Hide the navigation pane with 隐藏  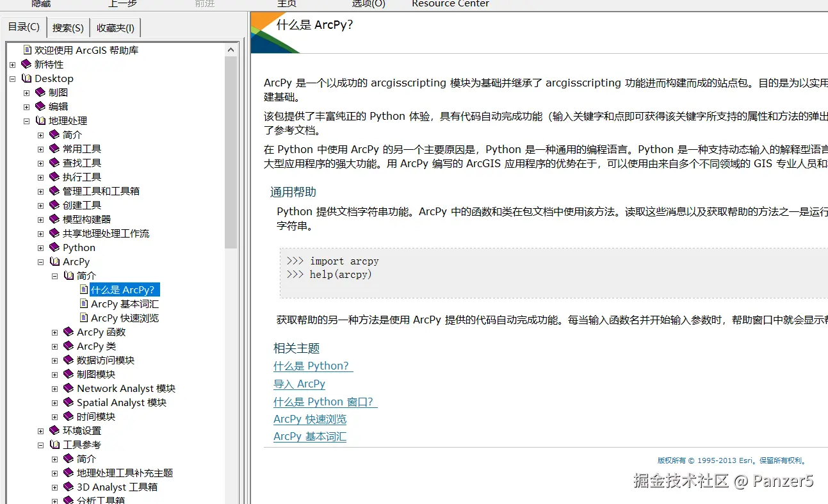(41, 3)
